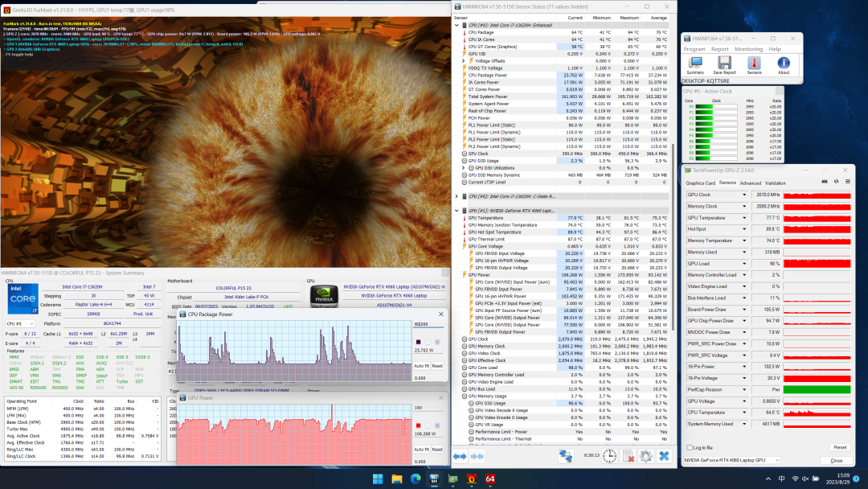Open Sensors via the thermometer icon

tap(754, 64)
